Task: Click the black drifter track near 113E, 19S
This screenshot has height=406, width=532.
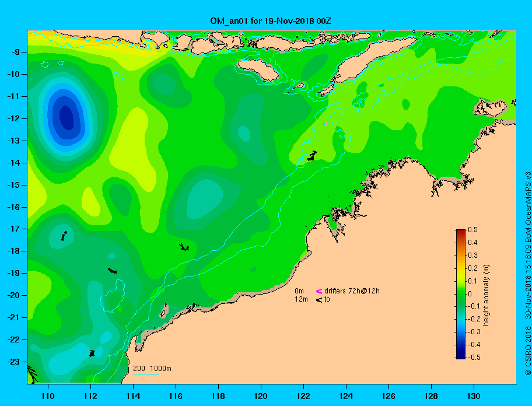Action: pyautogui.click(x=113, y=271)
